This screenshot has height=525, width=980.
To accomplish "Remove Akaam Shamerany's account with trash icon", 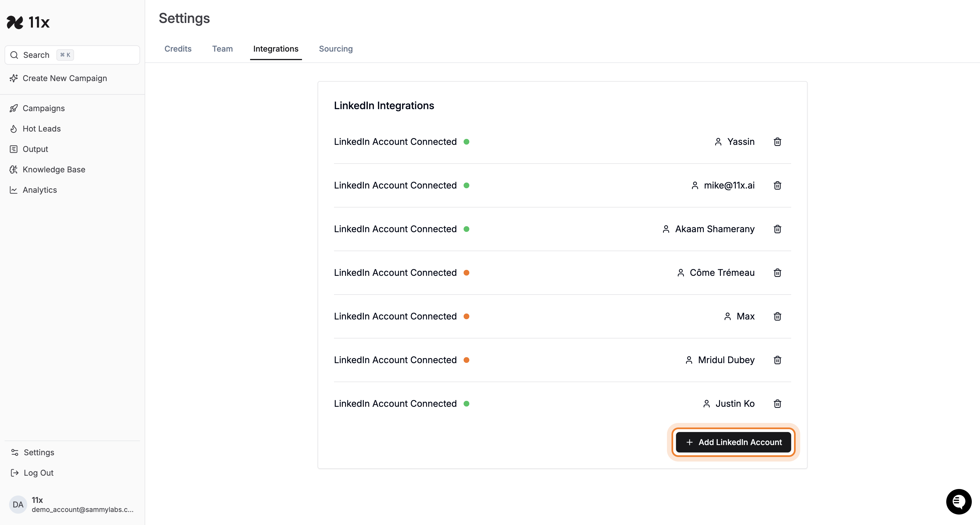I will [778, 229].
